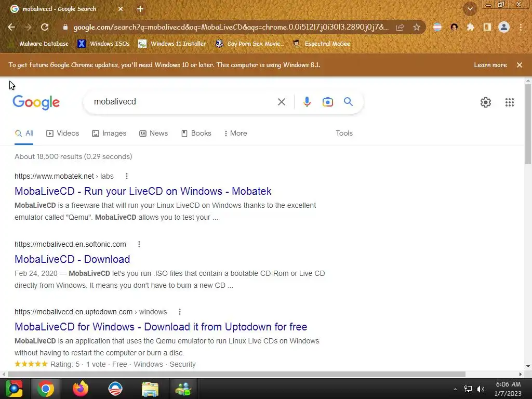This screenshot has height=399, width=532.
Task: Click Learn more about Chrome updates
Action: (x=490, y=65)
